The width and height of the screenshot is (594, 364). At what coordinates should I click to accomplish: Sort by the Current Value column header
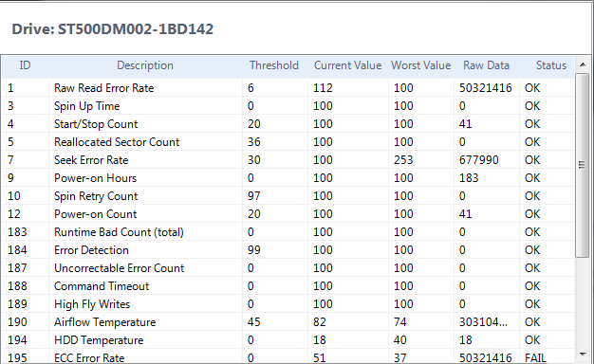347,65
